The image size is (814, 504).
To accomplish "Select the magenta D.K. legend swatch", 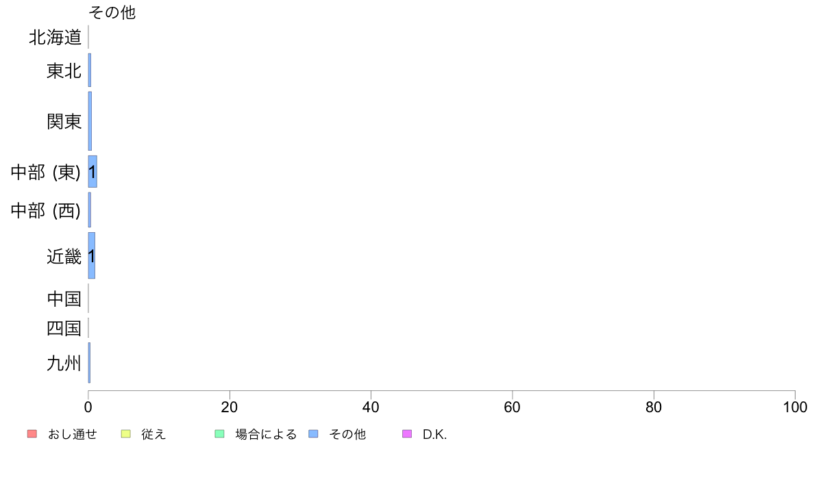I will [407, 434].
